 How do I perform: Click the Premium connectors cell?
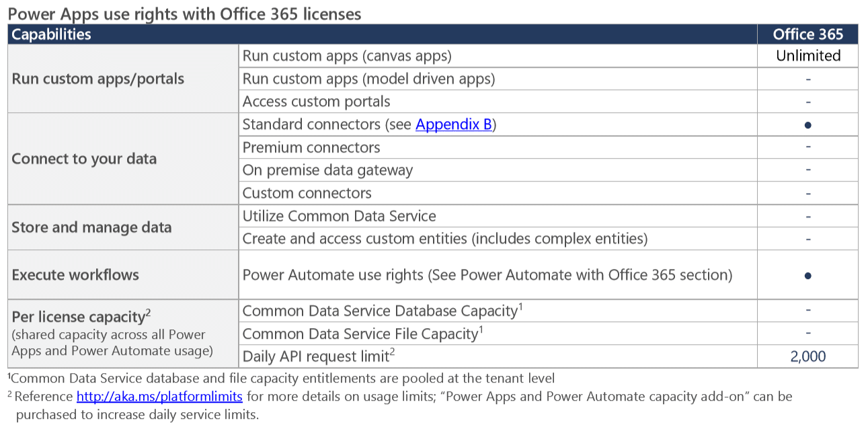click(311, 147)
